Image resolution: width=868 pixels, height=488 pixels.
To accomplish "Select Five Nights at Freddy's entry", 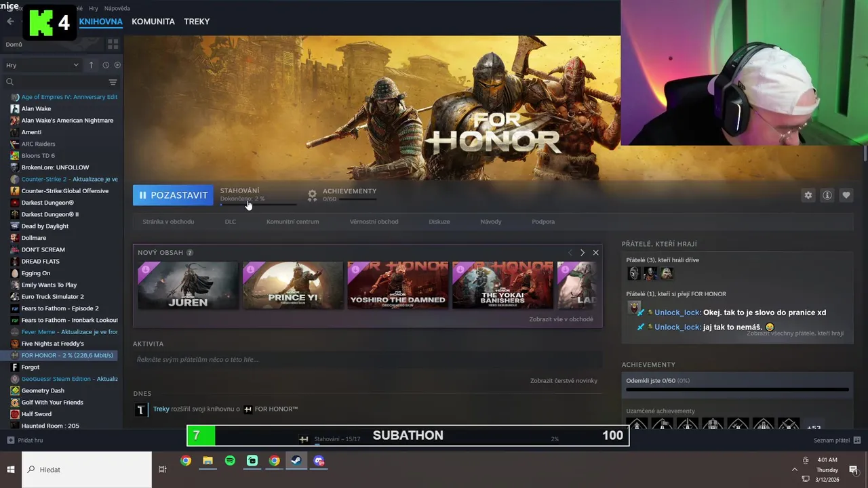I will point(52,344).
